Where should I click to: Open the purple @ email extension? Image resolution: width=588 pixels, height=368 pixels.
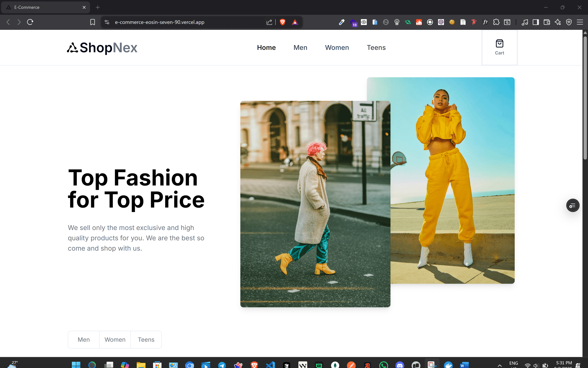click(x=441, y=22)
